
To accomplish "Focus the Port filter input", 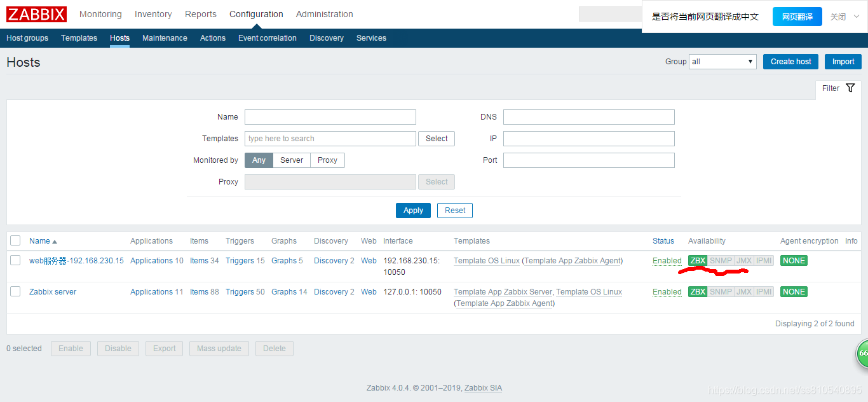I will [589, 160].
